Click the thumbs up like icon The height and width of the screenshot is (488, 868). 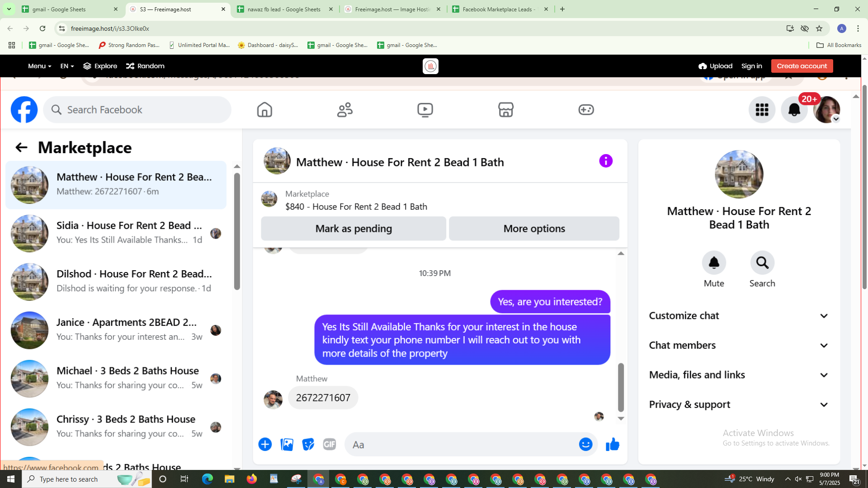point(613,445)
